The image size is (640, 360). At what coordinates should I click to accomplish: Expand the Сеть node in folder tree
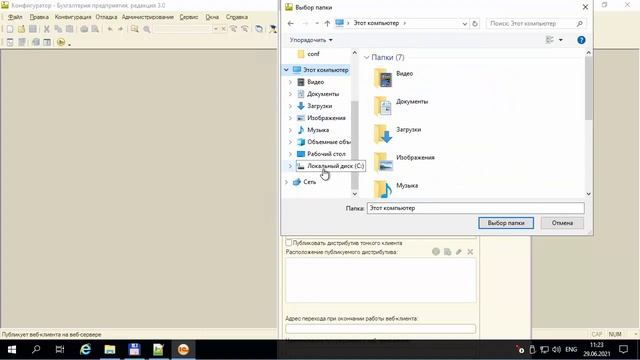tap(286, 182)
